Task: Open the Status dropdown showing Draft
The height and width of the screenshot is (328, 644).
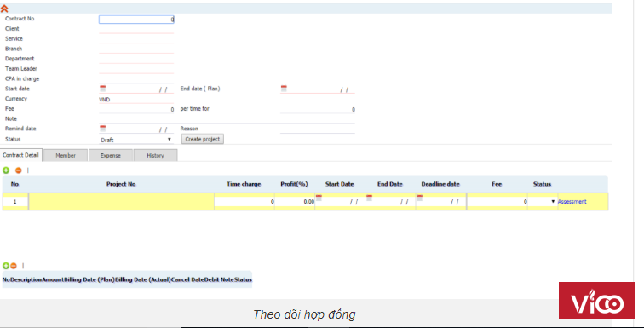Action: (x=136, y=140)
